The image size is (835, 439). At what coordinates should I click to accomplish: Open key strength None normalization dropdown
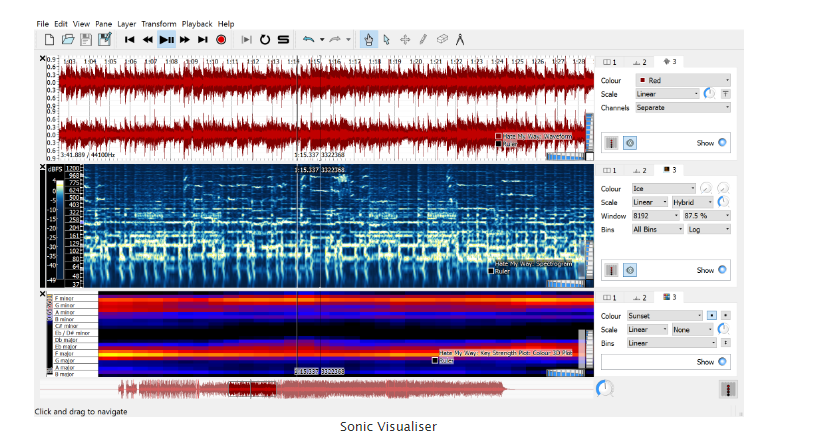[692, 330]
